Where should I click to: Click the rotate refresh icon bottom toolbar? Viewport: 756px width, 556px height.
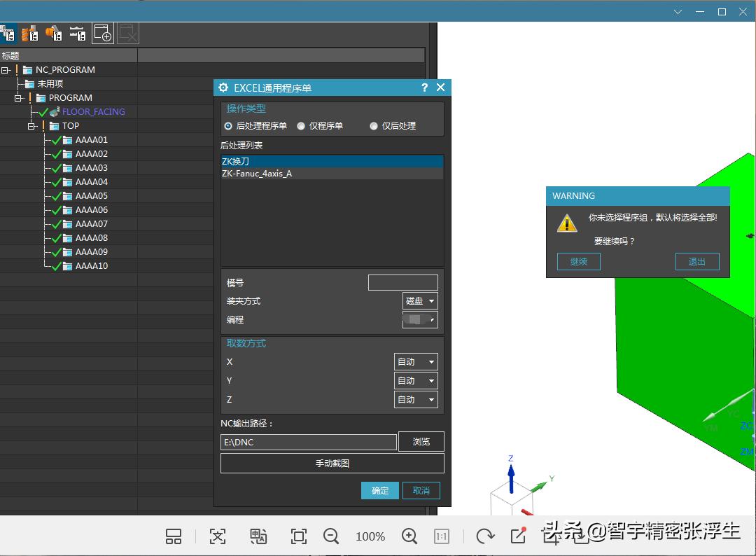pos(485,536)
